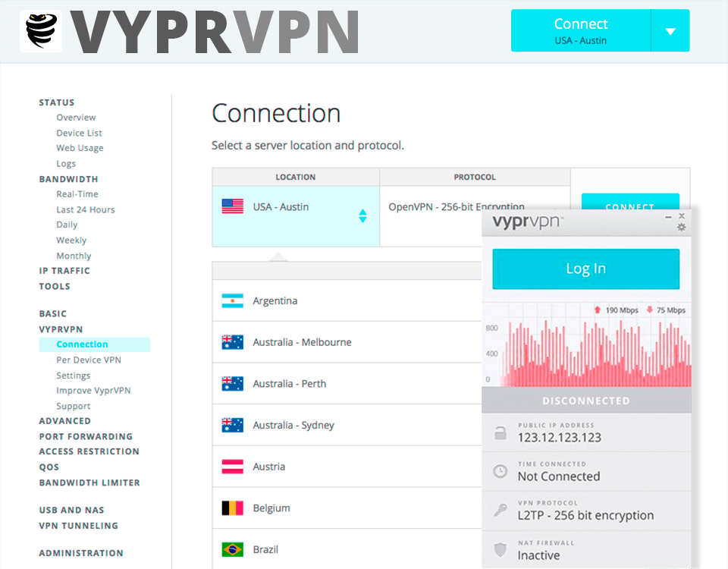Click the DISCONNECTED status bar
The width and height of the screenshot is (728, 569).
pyautogui.click(x=586, y=401)
